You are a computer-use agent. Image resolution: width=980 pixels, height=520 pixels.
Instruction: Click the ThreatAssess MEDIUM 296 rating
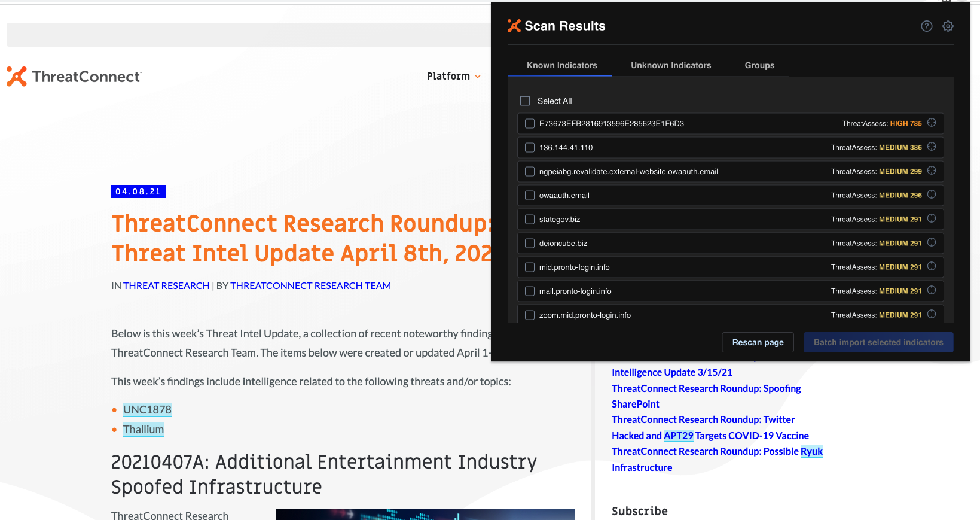[876, 195]
